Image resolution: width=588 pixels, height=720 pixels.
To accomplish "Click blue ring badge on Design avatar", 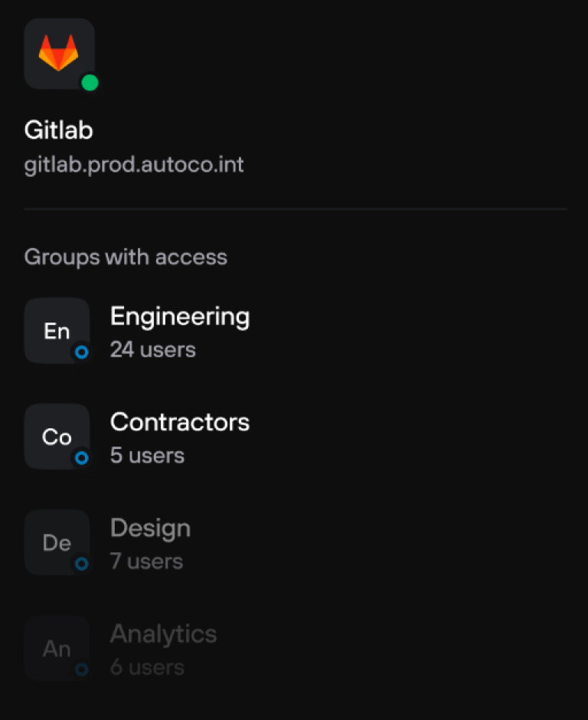I will 81,564.
